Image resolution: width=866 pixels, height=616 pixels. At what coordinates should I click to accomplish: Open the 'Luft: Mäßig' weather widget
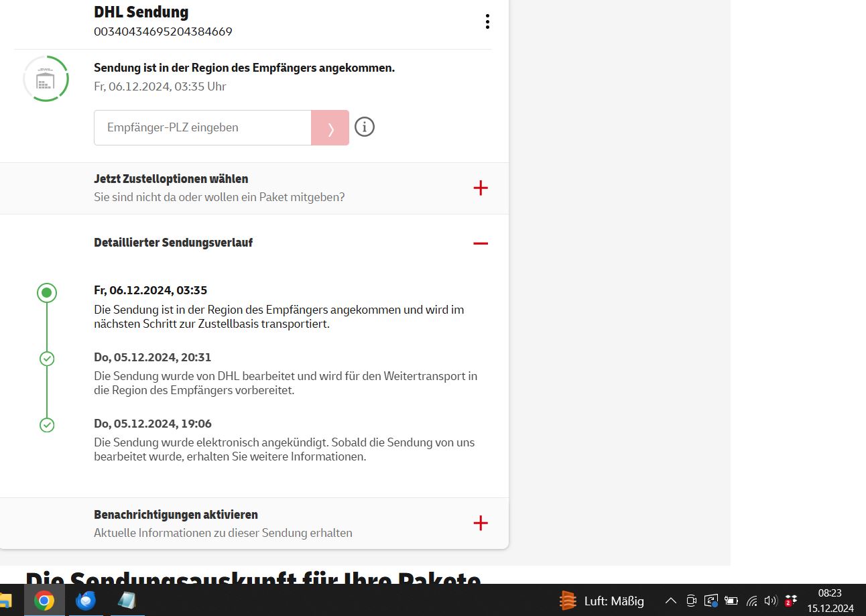point(601,601)
